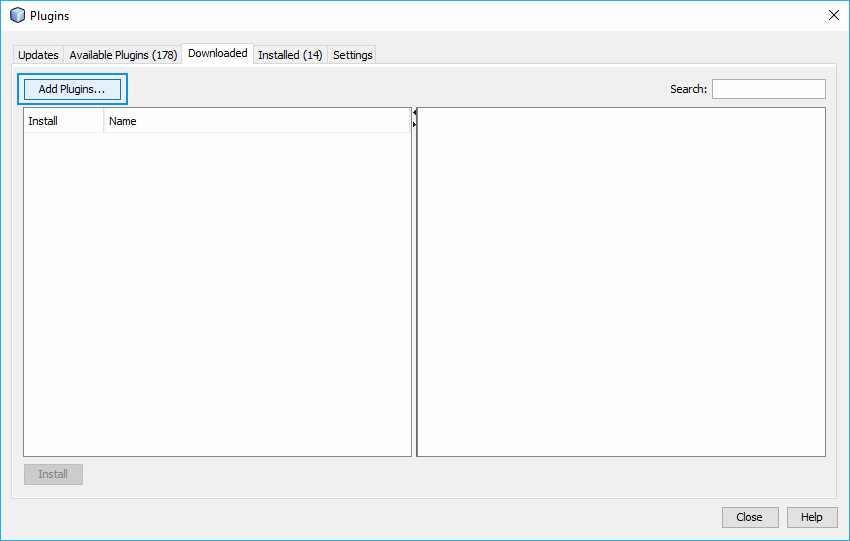Go to the Installed (14) tab
Viewport: 850px width, 541px height.
[290, 55]
